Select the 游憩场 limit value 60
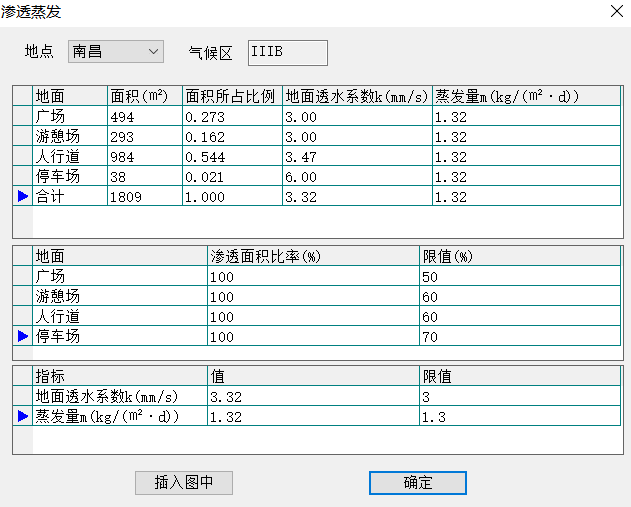This screenshot has height=507, width=631. click(520, 297)
